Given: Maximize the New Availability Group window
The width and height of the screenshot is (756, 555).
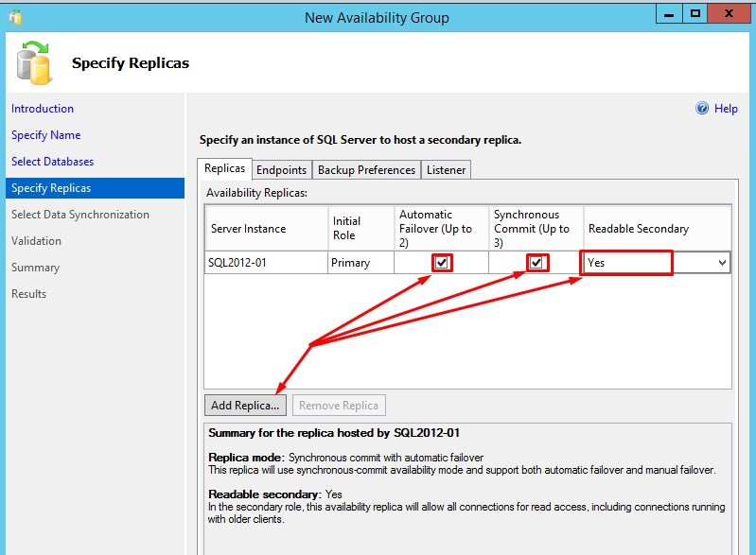Looking at the screenshot, I should click(694, 16).
